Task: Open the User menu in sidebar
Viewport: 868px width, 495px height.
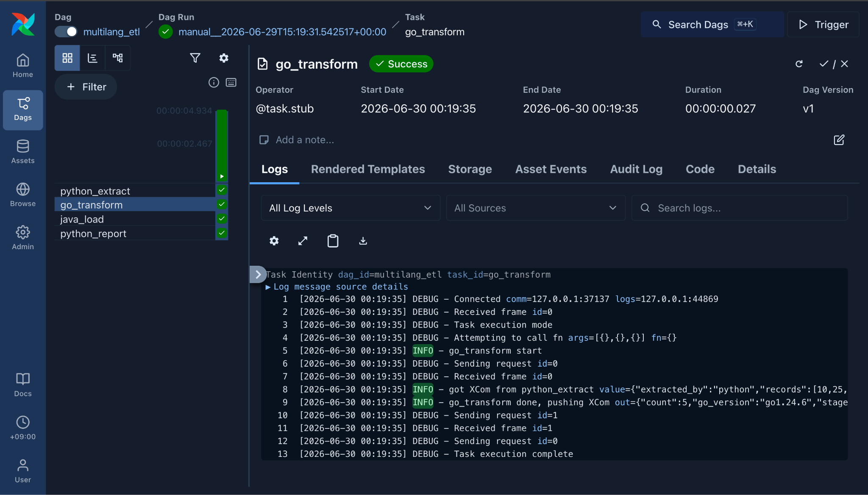Action: [23, 471]
